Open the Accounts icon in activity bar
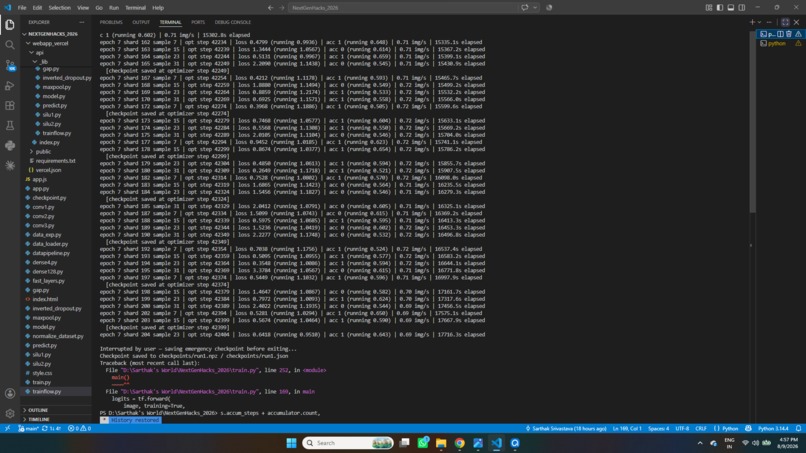This screenshot has width=806, height=453. (x=10, y=393)
